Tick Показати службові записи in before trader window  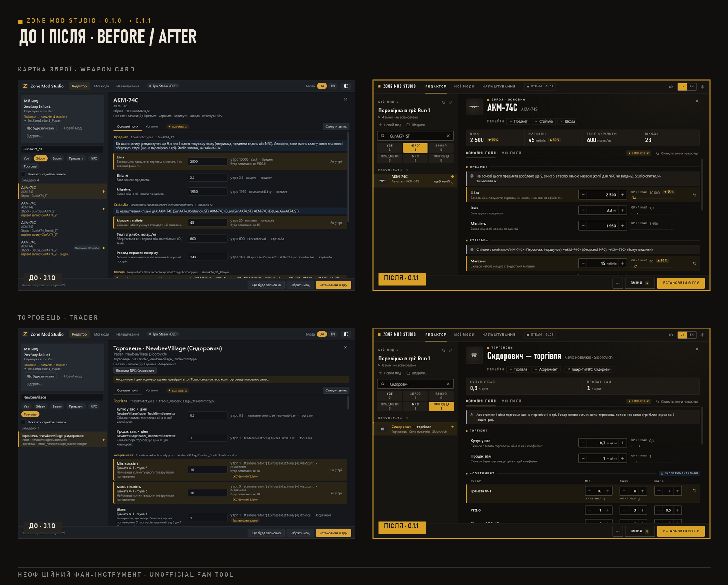click(x=24, y=422)
